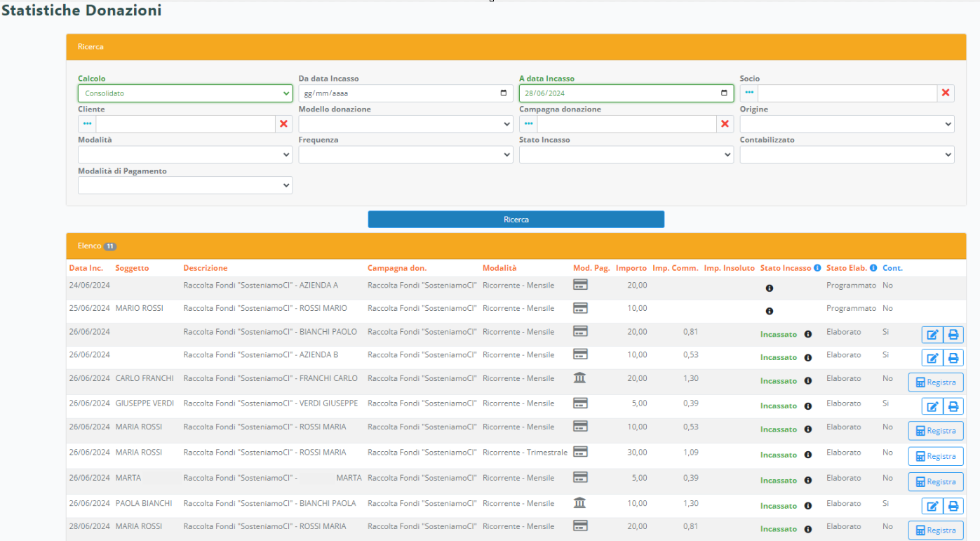Open calendar picker for A data Incasso
Image resolution: width=980 pixels, height=541 pixels.
click(724, 93)
